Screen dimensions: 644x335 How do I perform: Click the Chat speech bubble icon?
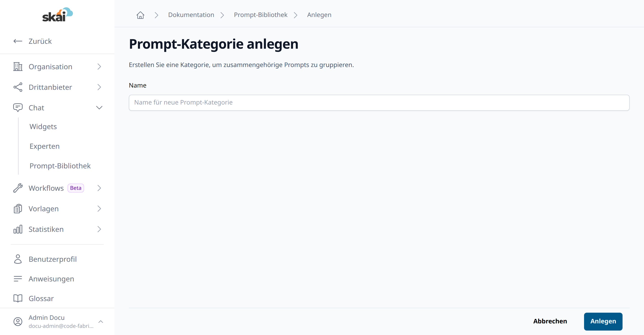(x=18, y=108)
